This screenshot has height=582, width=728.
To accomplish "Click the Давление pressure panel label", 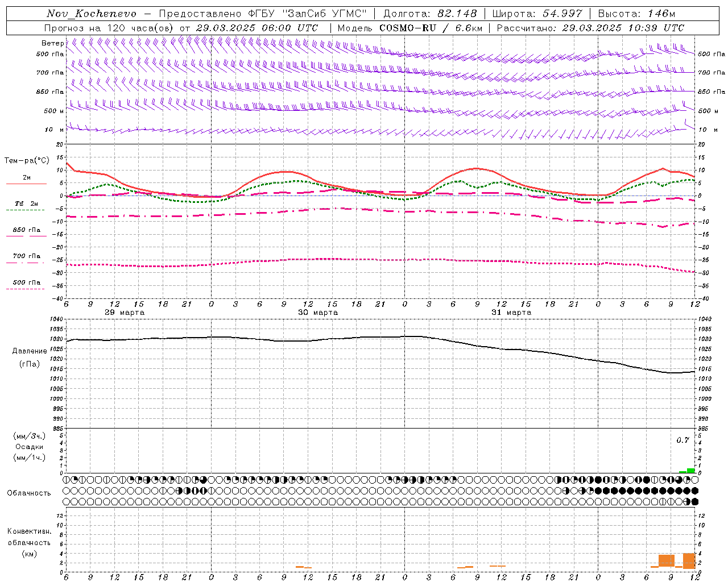I will click(30, 351).
